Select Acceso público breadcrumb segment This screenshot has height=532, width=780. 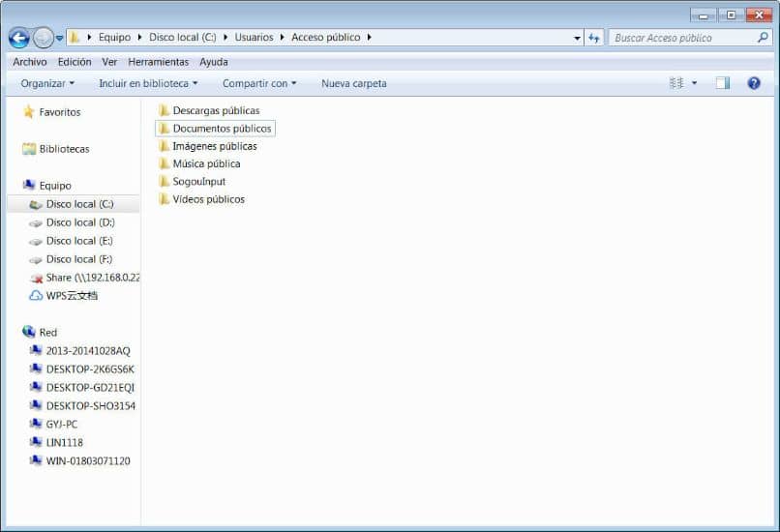[326, 38]
